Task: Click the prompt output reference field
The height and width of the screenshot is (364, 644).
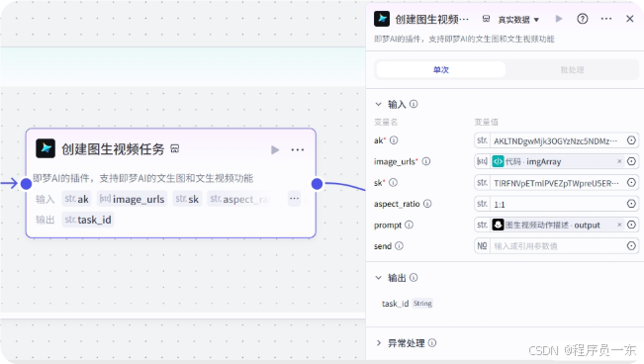Action: click(557, 225)
